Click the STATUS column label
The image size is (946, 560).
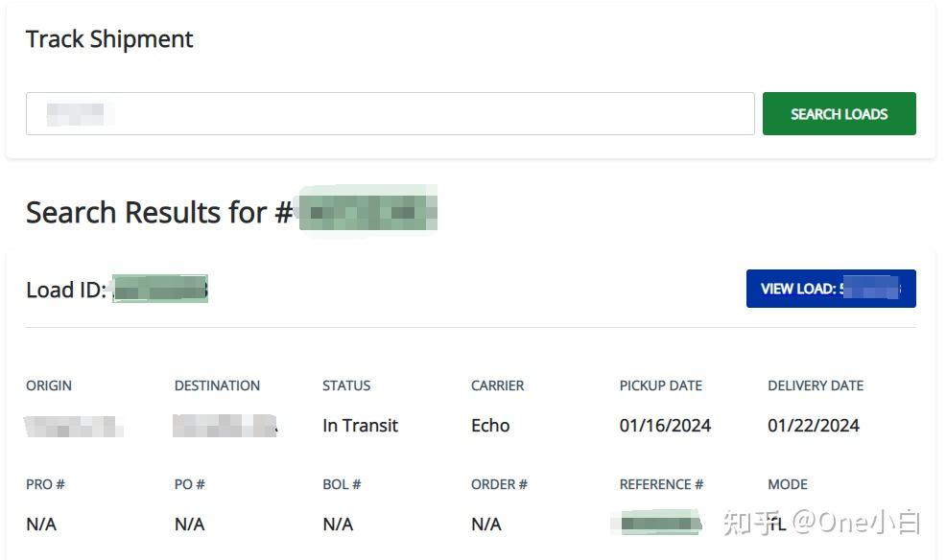tap(346, 385)
